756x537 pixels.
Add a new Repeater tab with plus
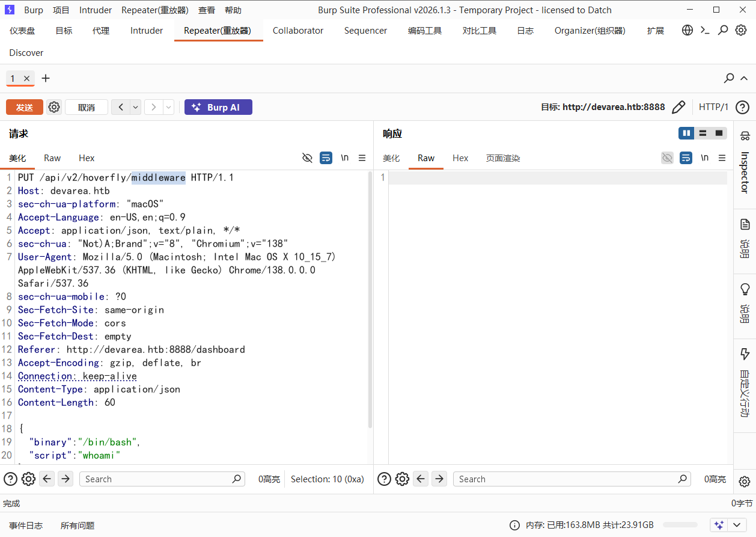(46, 78)
